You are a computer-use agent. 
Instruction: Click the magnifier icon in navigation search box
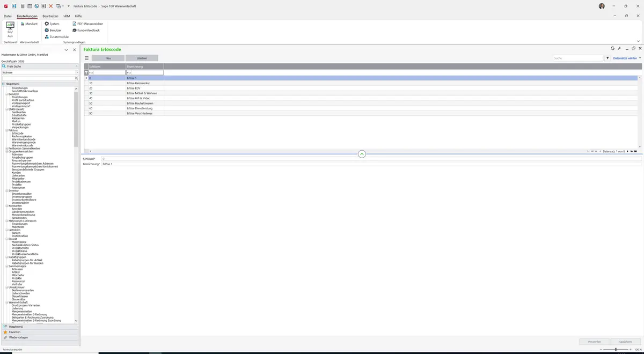click(77, 78)
